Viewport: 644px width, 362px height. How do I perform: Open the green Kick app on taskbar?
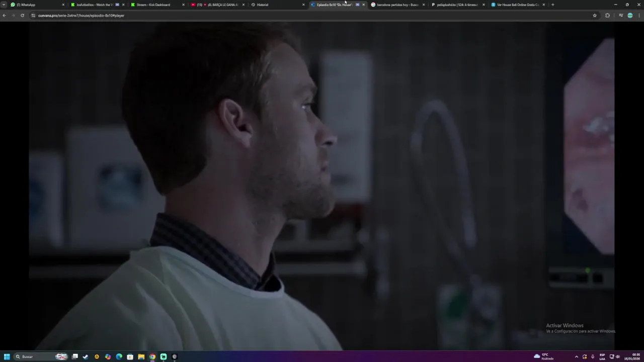(164, 356)
